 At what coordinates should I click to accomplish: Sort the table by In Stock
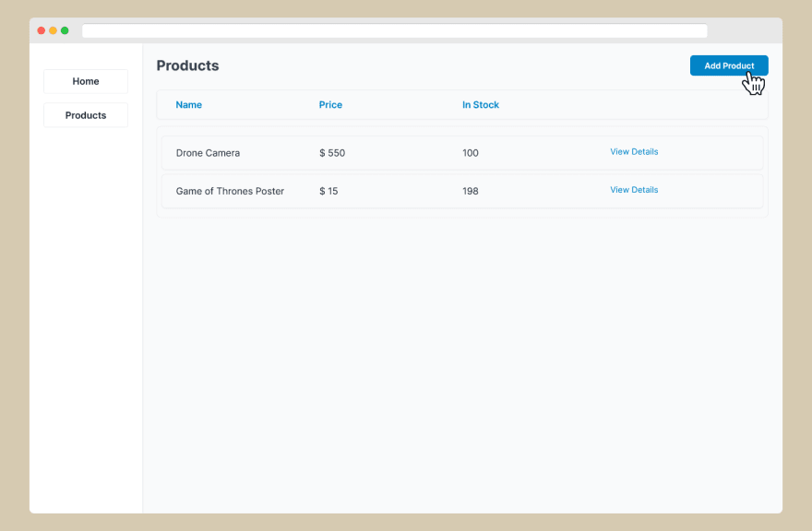coord(480,104)
